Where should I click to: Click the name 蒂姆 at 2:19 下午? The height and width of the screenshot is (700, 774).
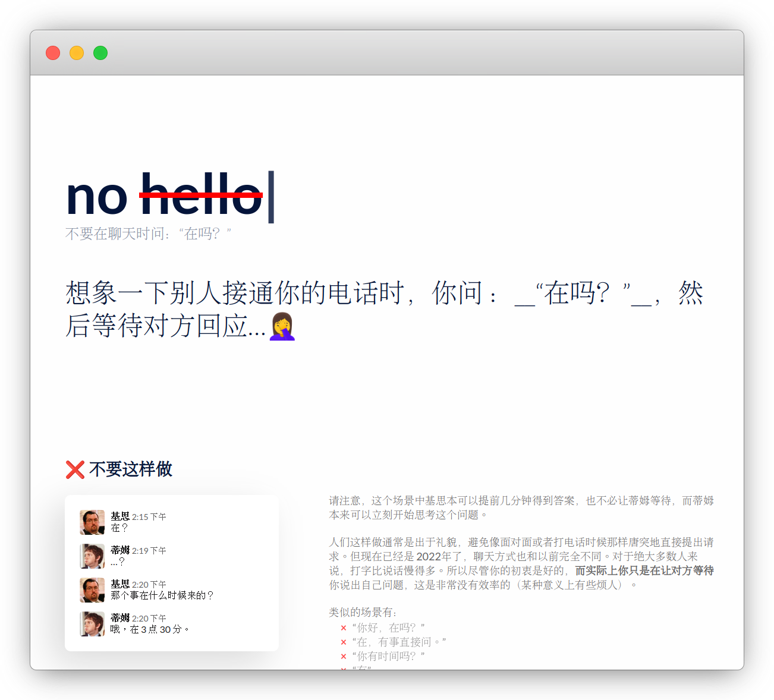click(120, 550)
